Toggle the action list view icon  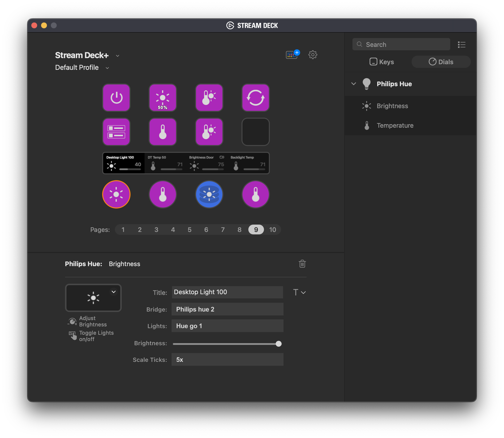pos(461,44)
